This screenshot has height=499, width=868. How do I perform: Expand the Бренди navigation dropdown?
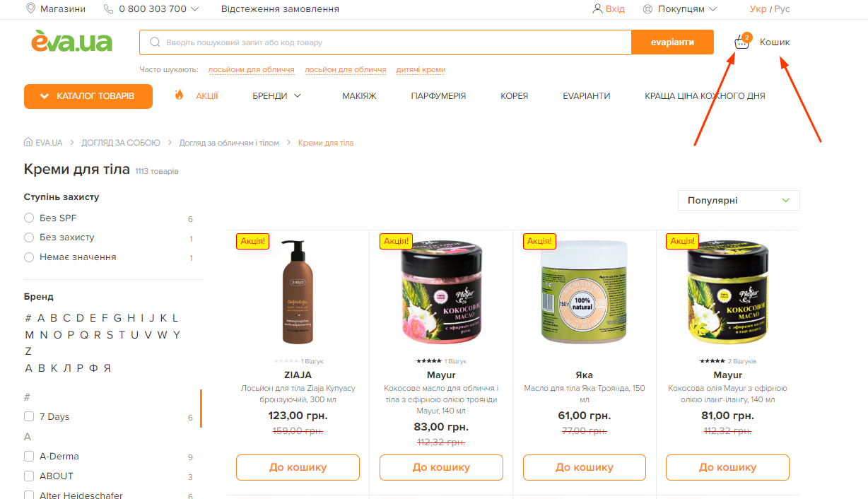pyautogui.click(x=277, y=96)
